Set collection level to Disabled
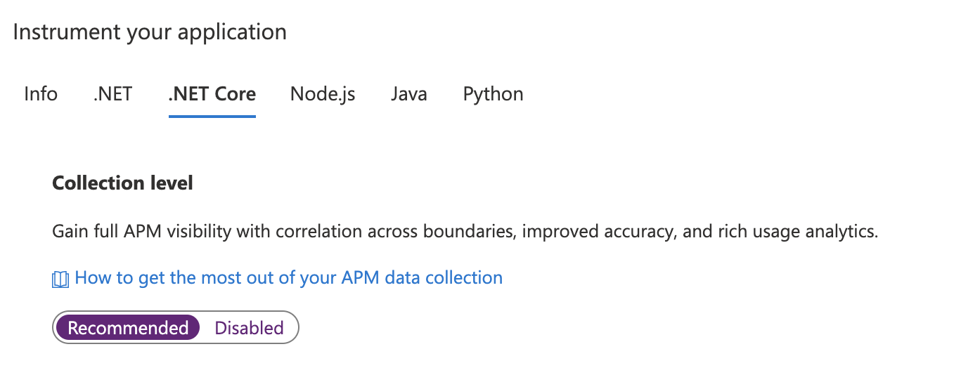 [249, 328]
